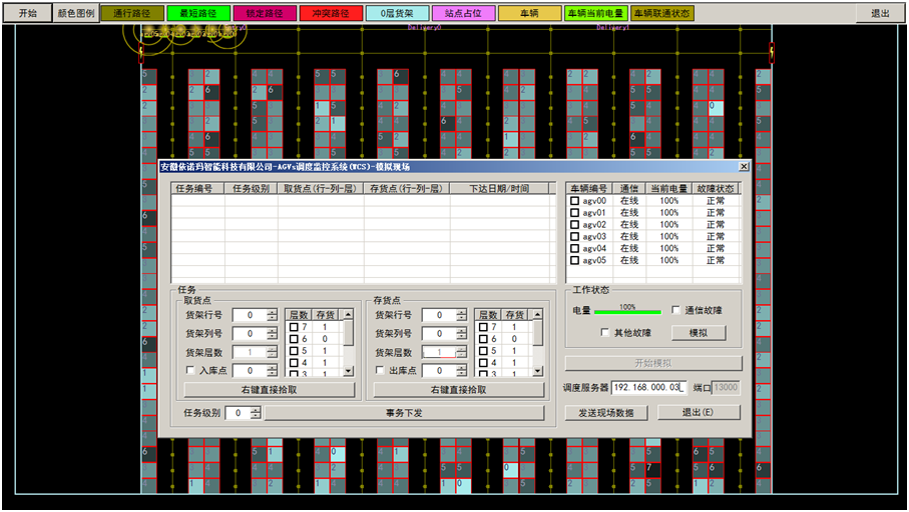Click the green 最短路径 legend swatch
The height and width of the screenshot is (512, 909).
coord(198,14)
